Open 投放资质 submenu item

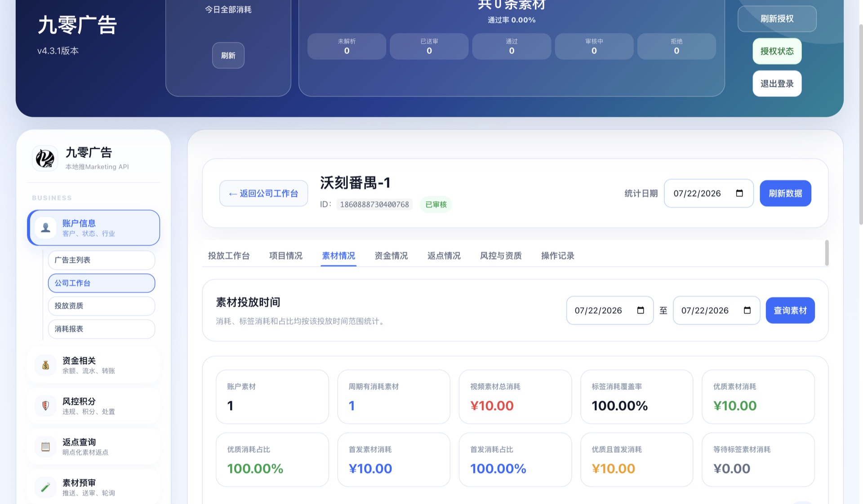(x=102, y=306)
